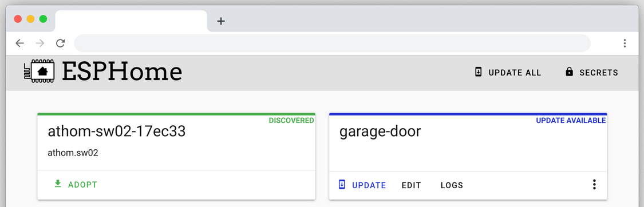This screenshot has height=207, width=644.
Task: Click the Adopt download arrow icon
Action: pyautogui.click(x=58, y=184)
